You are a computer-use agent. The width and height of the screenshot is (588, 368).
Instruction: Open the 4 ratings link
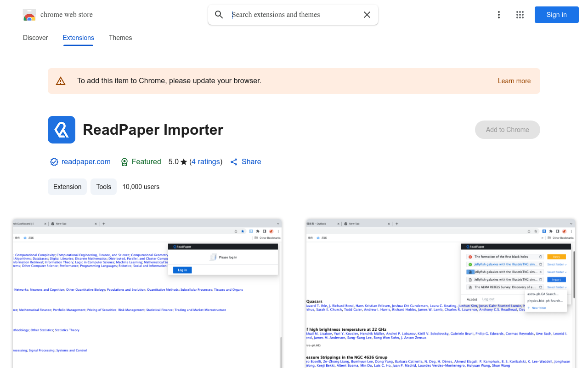[206, 162]
